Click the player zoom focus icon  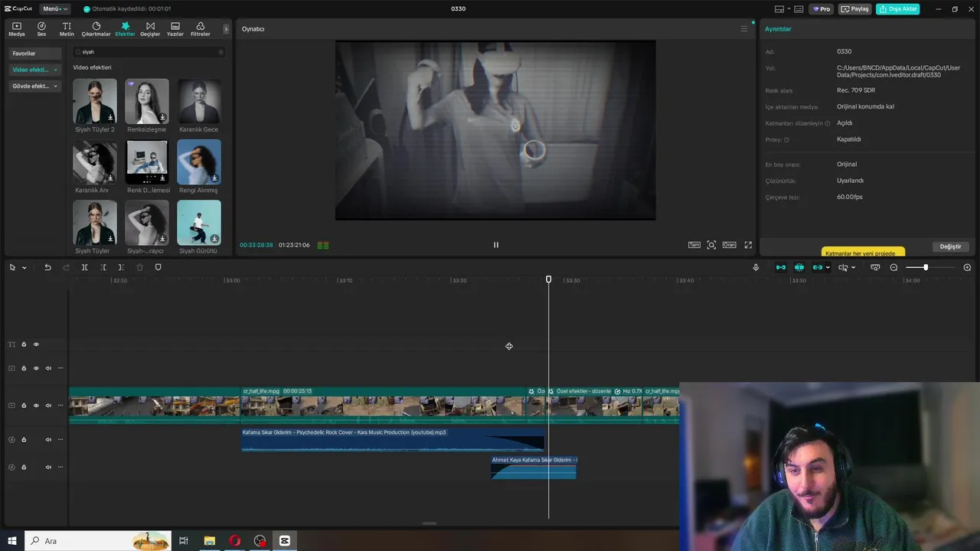tap(711, 245)
